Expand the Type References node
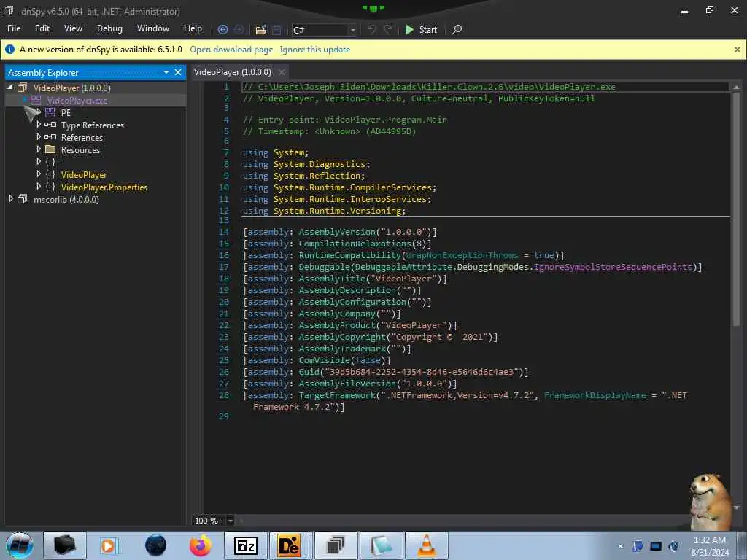Viewport: 747px width, 560px height. click(39, 124)
